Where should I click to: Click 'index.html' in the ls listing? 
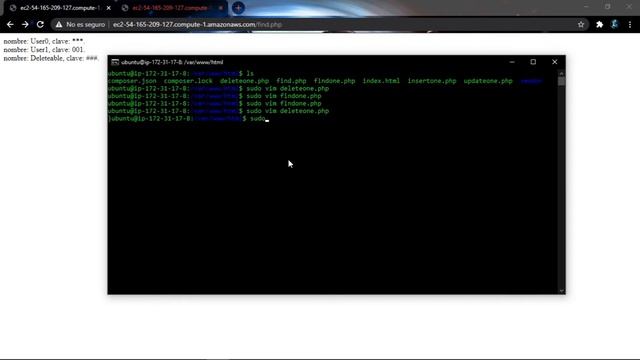point(381,81)
